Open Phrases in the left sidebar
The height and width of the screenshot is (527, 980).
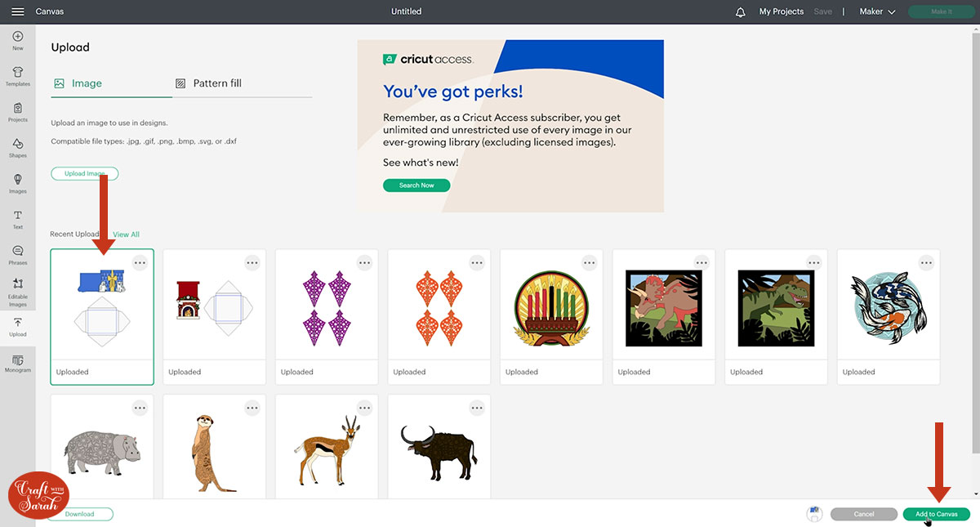[x=17, y=256]
